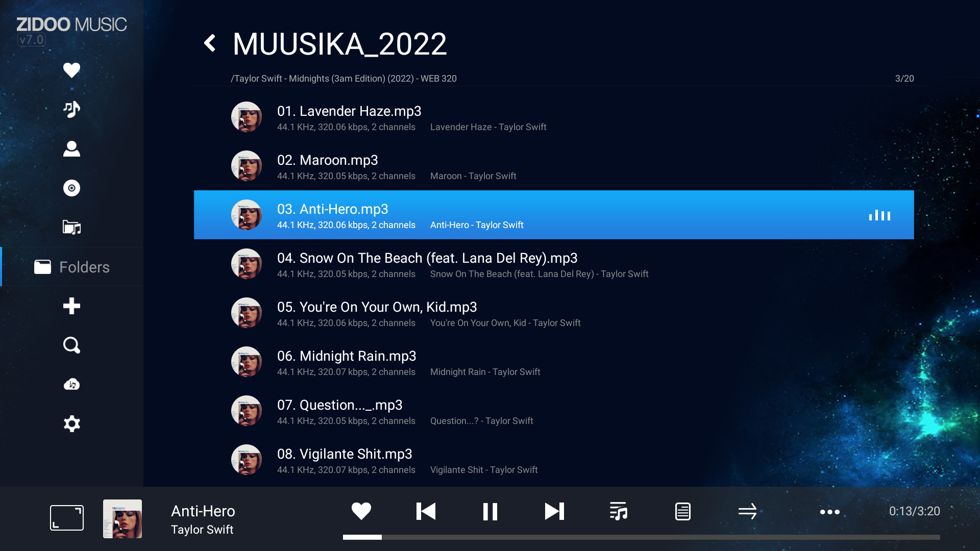
Task: Toggle favorite heart in player bar
Action: pyautogui.click(x=361, y=511)
